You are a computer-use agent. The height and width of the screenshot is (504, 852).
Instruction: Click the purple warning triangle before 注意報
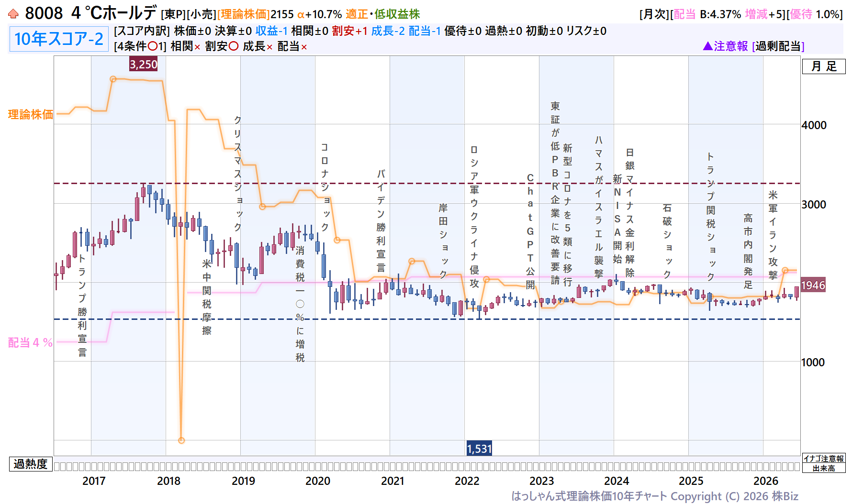(708, 46)
